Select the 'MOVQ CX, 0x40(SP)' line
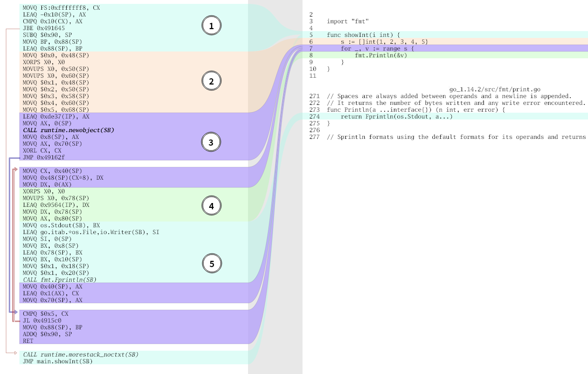The height and width of the screenshot is (374, 588). [53, 171]
